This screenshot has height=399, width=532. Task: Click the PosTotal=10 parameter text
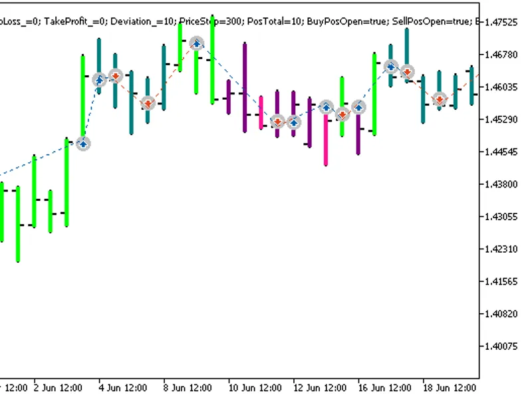[275, 21]
